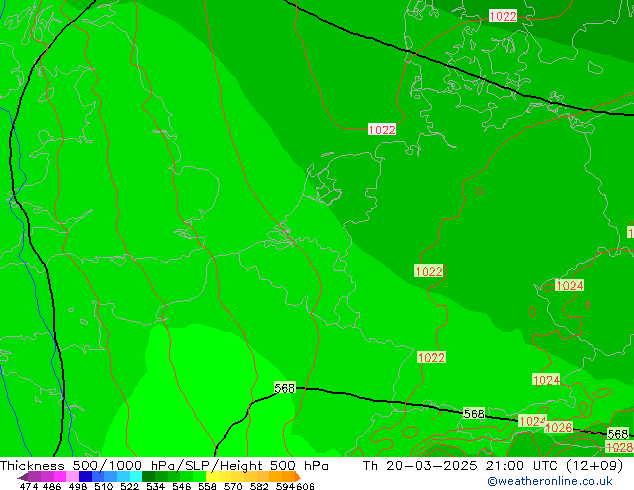Click the Thickness 500/1000 hPa title text
This screenshot has height=490, width=634.
coord(88,466)
